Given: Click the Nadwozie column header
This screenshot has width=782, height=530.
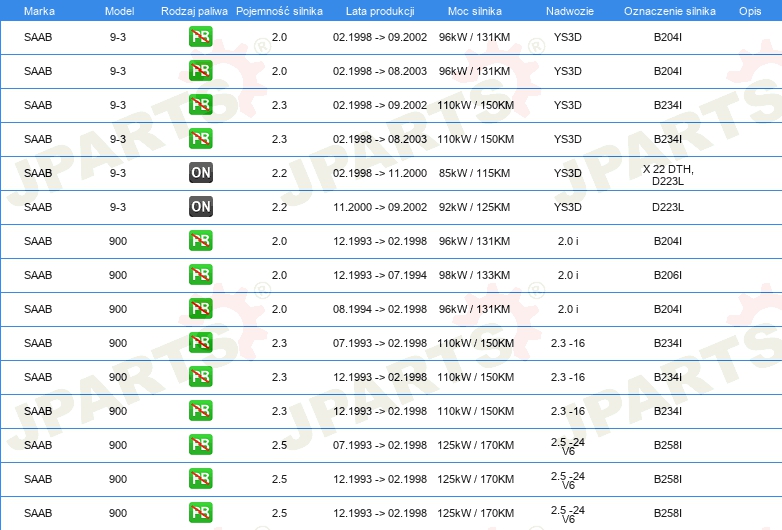Looking at the screenshot, I should 567,10.
